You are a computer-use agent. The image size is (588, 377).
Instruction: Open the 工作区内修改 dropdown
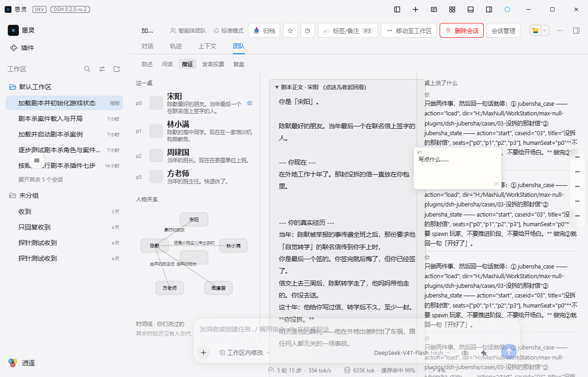click(244, 353)
